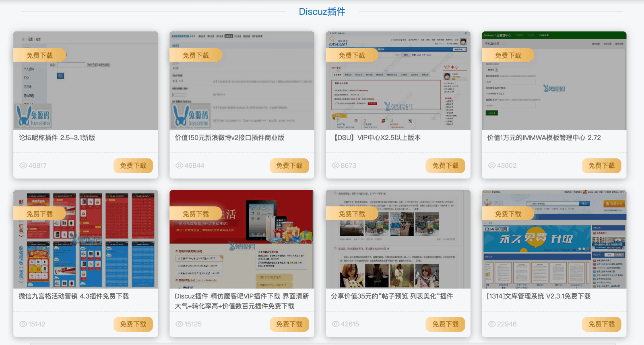Click the 免费下载 ribbon tag on 微信九宫格 image
Viewport: 644px width, 345px height.
[39, 214]
